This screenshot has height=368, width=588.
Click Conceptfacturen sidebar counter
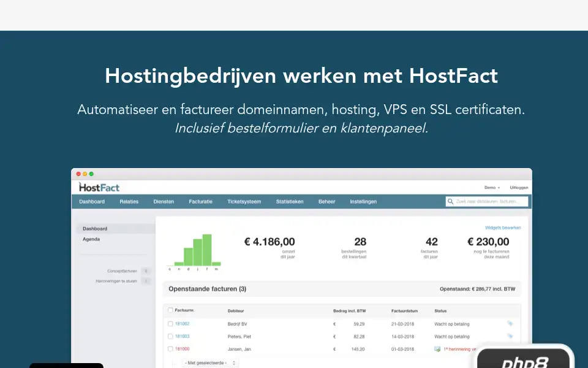coord(146,270)
